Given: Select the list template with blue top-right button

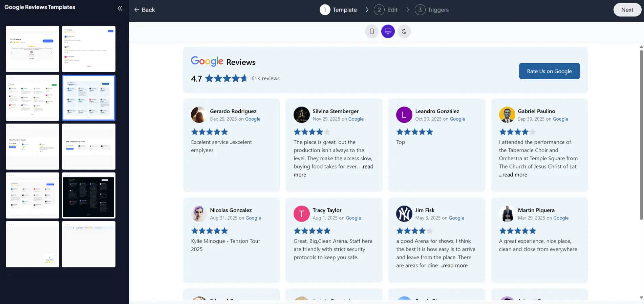Looking at the screenshot, I should [x=89, y=49].
